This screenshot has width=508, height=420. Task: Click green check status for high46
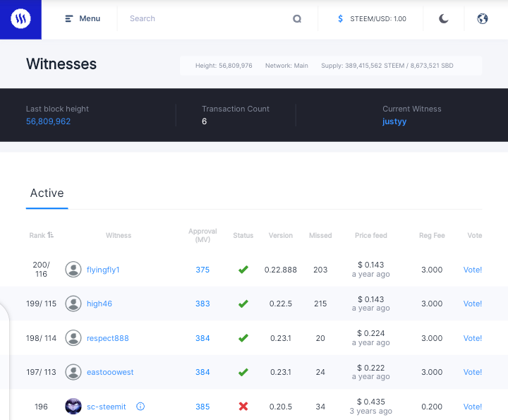pyautogui.click(x=243, y=304)
